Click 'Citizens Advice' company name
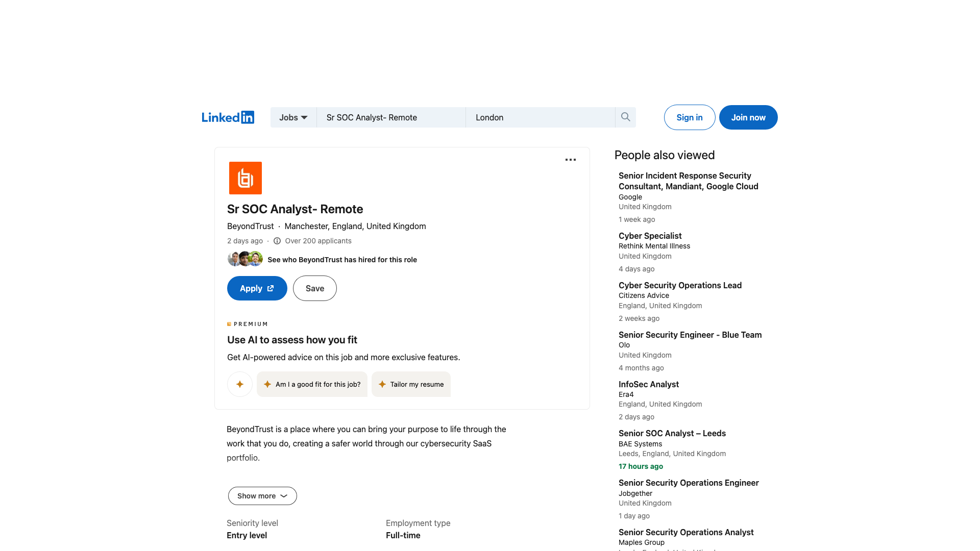Screen dimensions: 980x551 pyautogui.click(x=644, y=295)
